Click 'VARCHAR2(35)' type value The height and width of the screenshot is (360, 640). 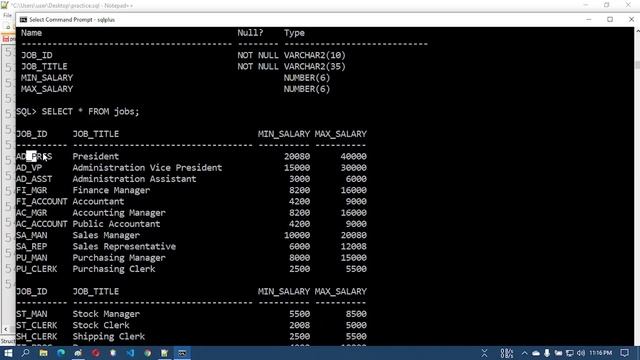point(315,67)
